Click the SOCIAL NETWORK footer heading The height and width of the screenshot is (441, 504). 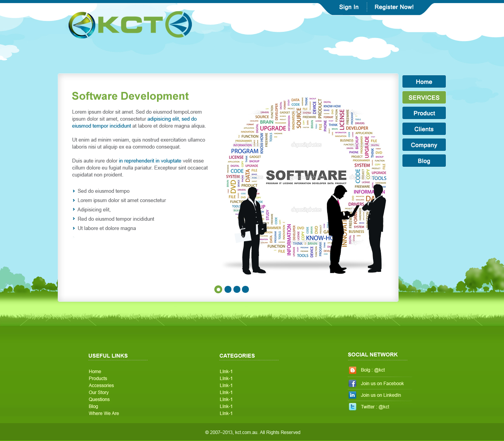coord(373,355)
